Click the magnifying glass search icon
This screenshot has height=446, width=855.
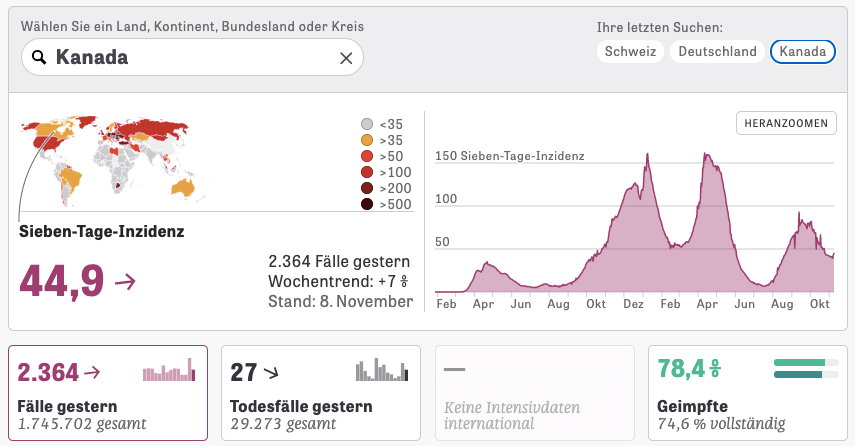40,58
